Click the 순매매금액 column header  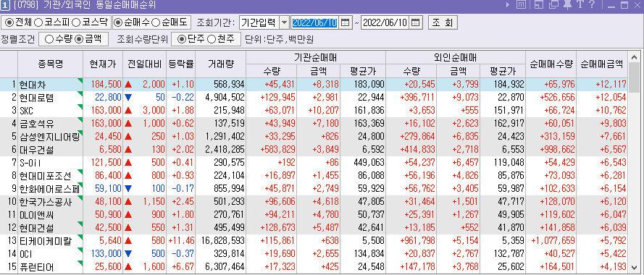[602, 64]
